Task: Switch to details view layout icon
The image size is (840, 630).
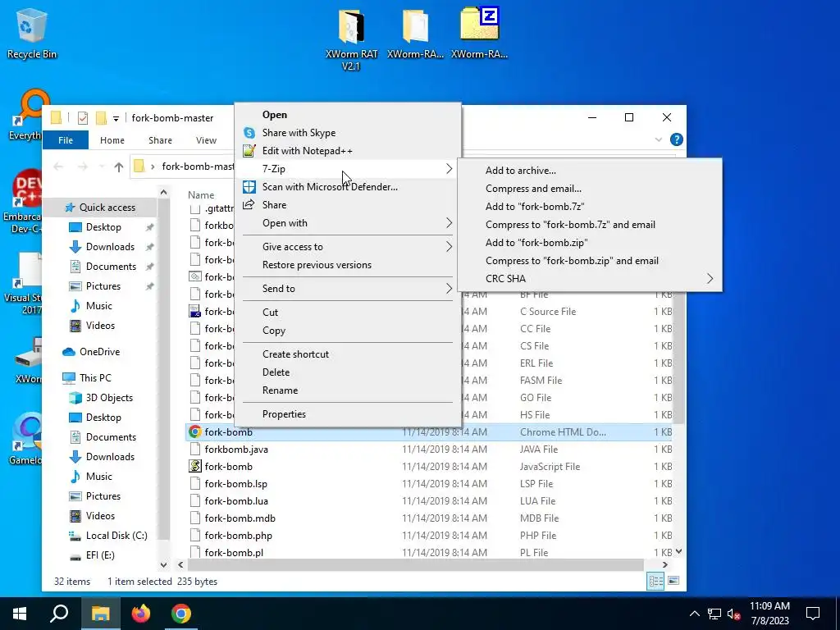Action: [655, 582]
